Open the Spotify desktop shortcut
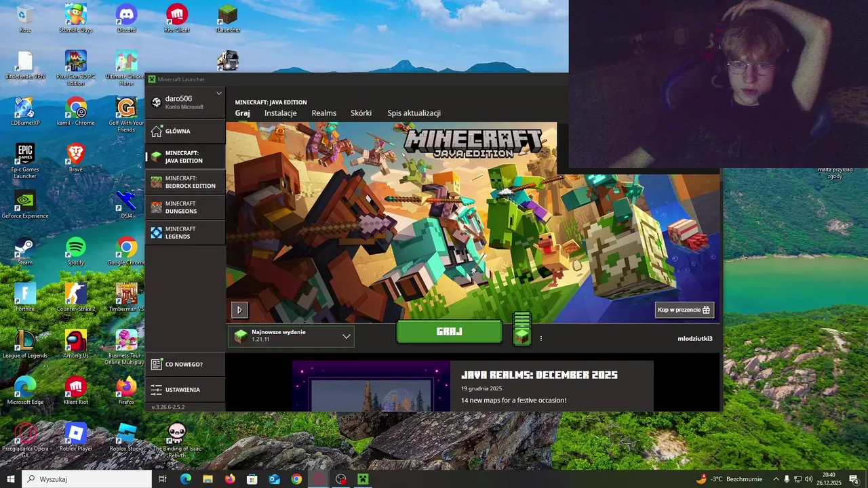The height and width of the screenshot is (488, 868). 76,251
